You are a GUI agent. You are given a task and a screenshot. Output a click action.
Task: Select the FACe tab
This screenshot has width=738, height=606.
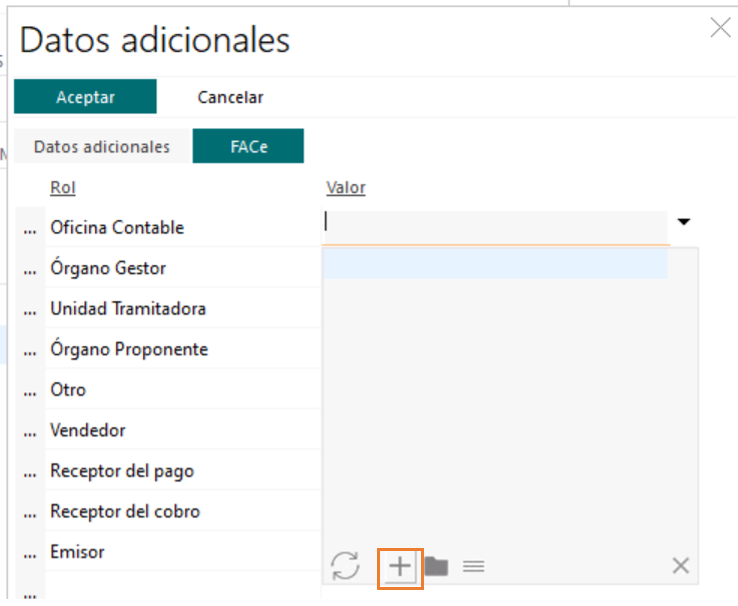[248, 147]
